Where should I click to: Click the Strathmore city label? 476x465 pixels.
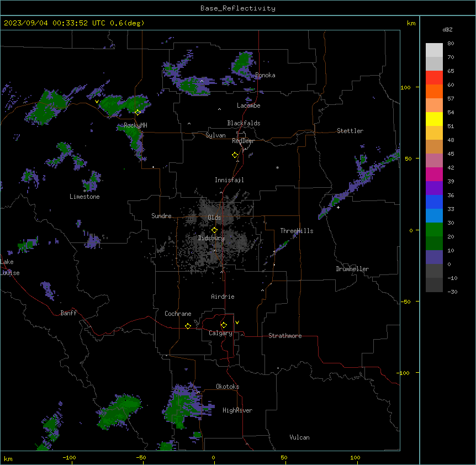(x=285, y=336)
